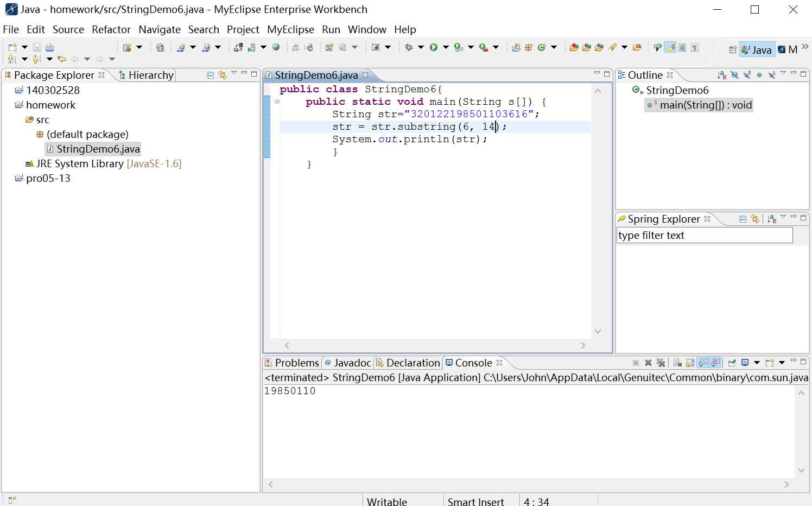Click the capture screenshot camera icon
812x506 pixels.
click(x=375, y=47)
